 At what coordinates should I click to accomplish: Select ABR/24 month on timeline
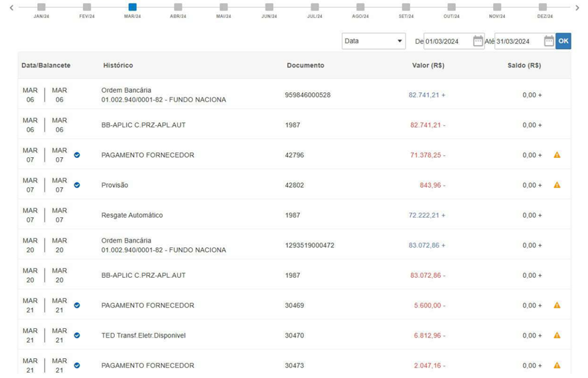178,7
